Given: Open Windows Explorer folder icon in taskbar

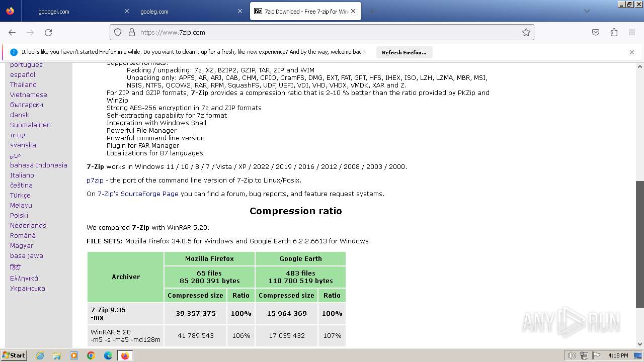Looking at the screenshot, I should (x=57, y=355).
